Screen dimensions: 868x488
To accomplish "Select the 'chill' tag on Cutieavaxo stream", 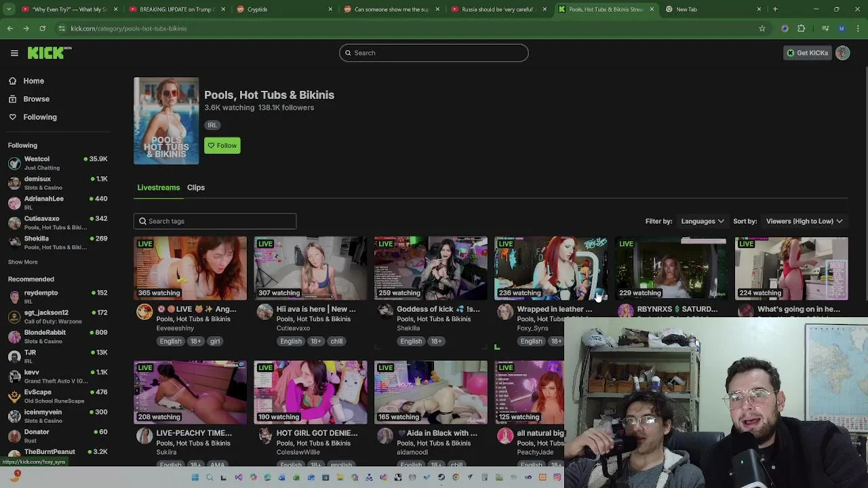I will [336, 342].
